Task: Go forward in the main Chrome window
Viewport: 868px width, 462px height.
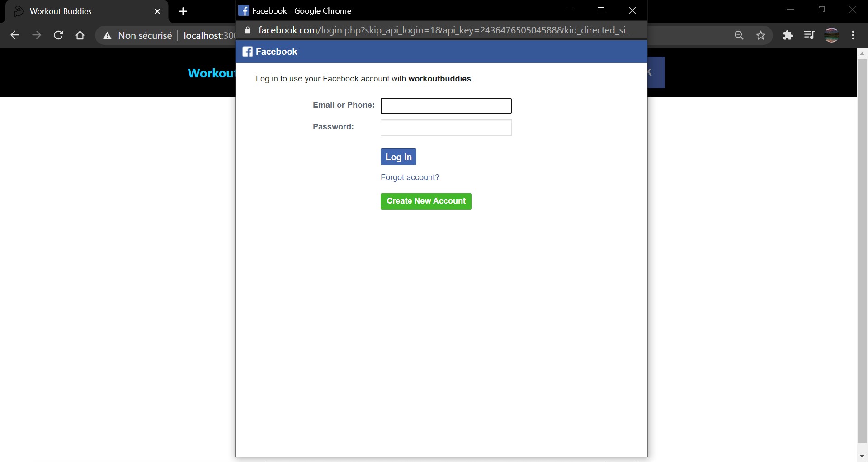Action: pyautogui.click(x=37, y=35)
